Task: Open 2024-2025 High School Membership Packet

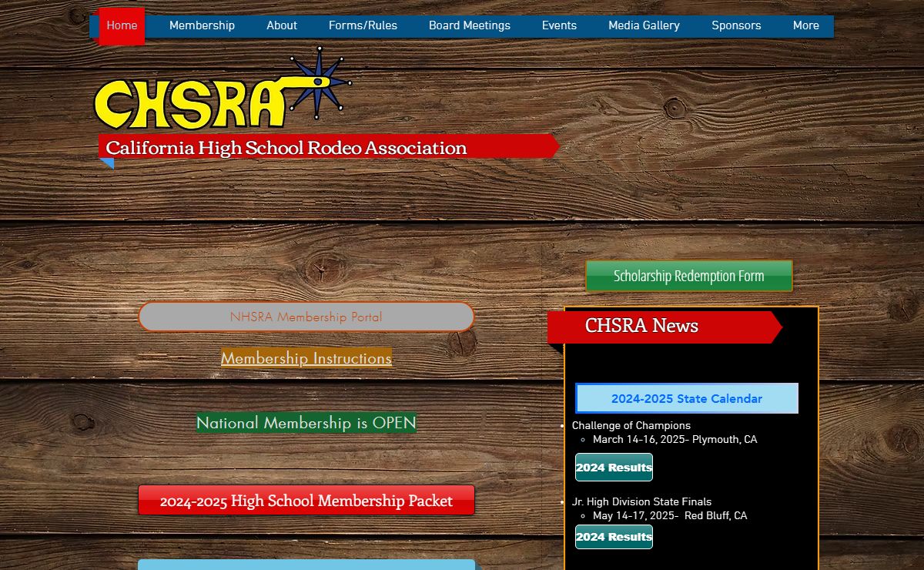Action: (x=306, y=501)
